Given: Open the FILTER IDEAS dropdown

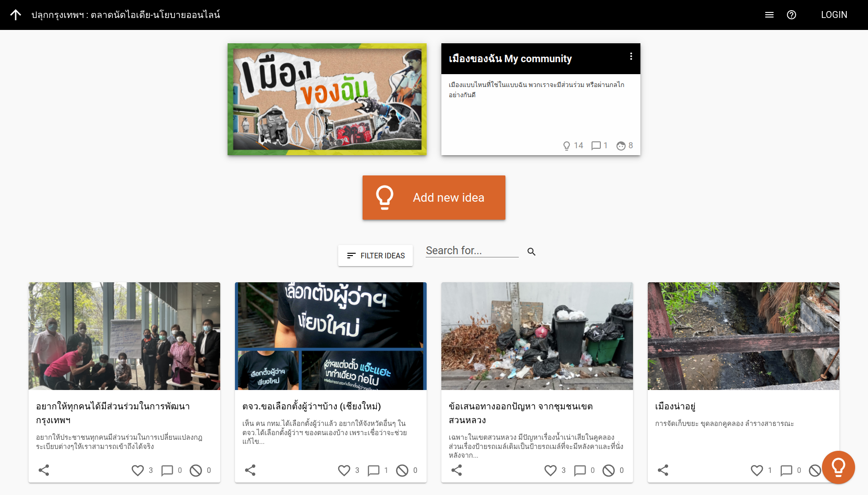Looking at the screenshot, I should 375,256.
